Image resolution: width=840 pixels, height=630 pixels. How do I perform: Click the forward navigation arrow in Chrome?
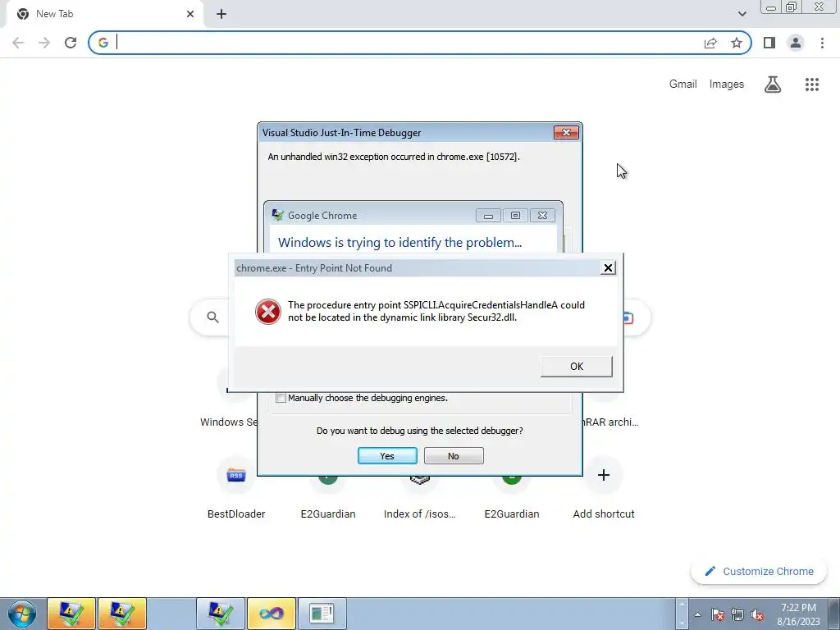coord(44,43)
